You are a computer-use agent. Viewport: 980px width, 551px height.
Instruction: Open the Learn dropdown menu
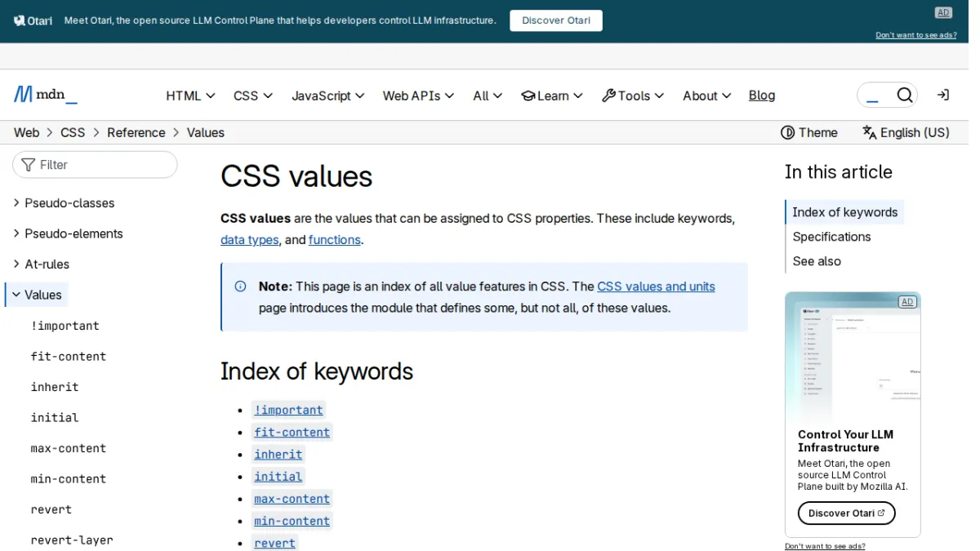[552, 96]
